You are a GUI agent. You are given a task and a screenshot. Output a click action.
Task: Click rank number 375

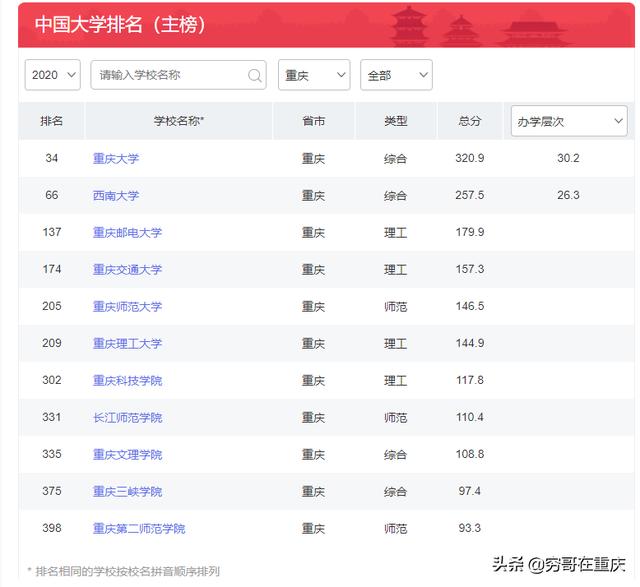(51, 491)
